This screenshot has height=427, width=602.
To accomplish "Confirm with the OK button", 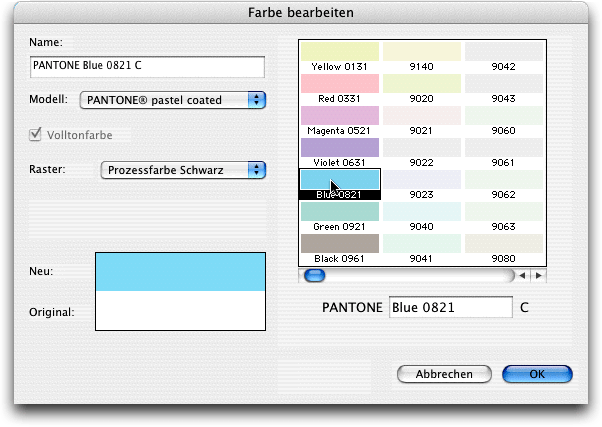I will coord(537,374).
